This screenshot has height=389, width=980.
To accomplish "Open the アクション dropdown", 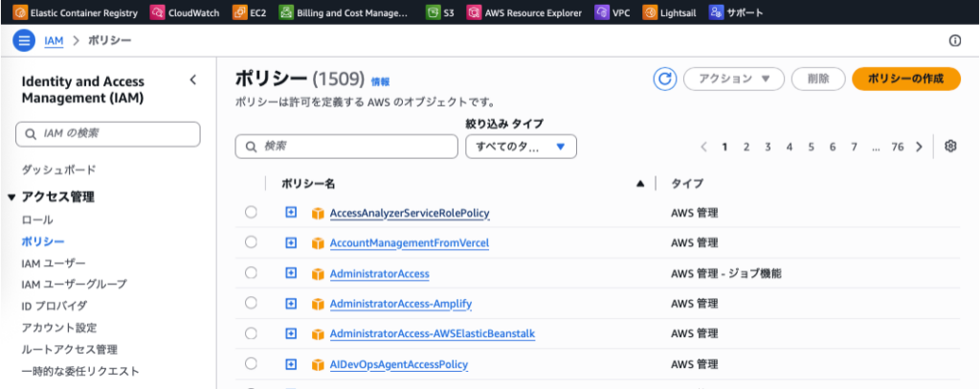I will click(x=734, y=79).
